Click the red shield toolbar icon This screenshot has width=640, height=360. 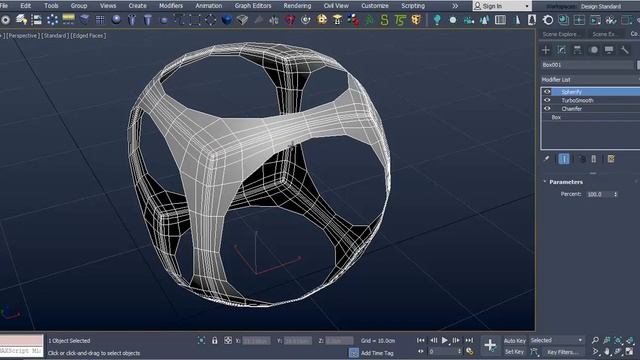(290, 20)
